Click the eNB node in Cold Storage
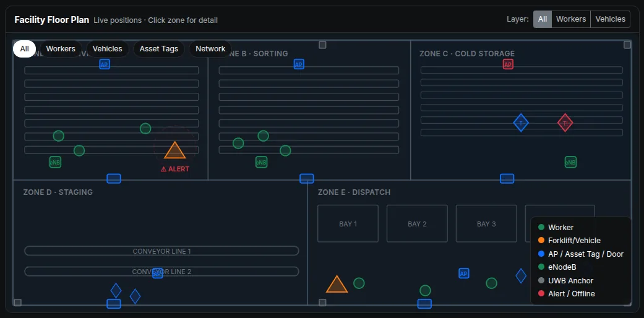The height and width of the screenshot is (318, 644). [570, 162]
